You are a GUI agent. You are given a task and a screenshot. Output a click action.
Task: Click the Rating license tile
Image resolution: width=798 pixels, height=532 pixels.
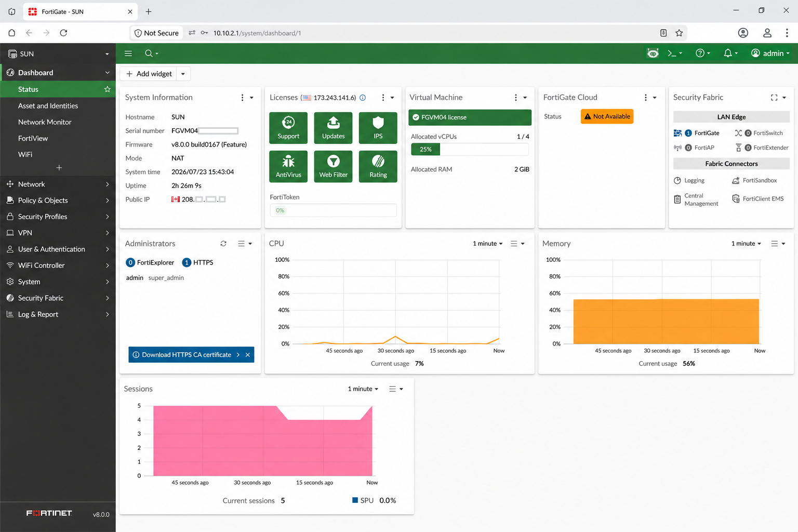378,166
